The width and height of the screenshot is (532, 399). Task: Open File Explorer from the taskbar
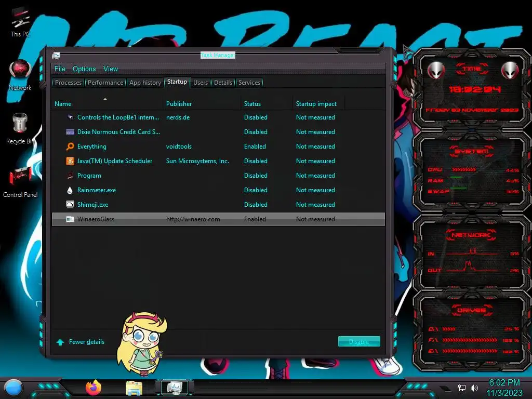134,388
